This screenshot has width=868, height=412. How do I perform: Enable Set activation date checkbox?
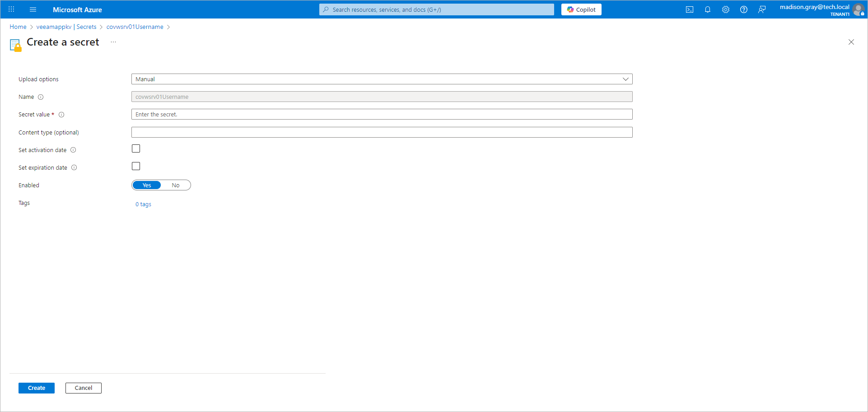pyautogui.click(x=135, y=148)
